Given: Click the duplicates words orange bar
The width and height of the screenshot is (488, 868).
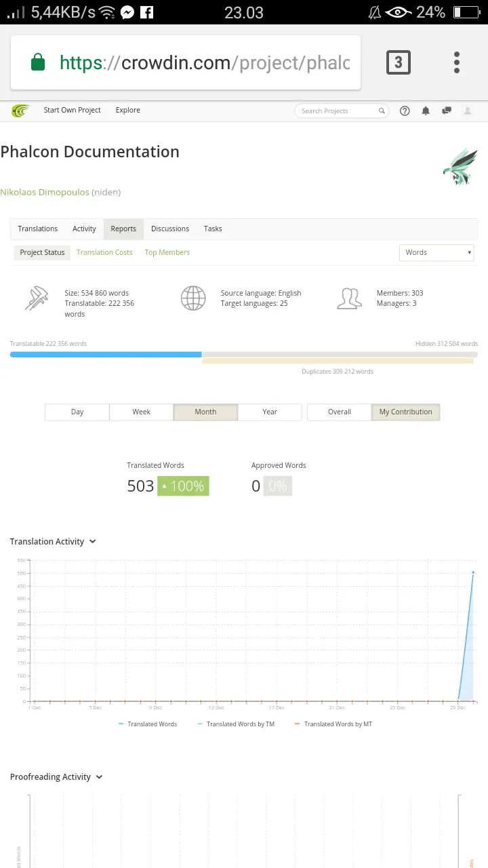Looking at the screenshot, I should coord(338,361).
